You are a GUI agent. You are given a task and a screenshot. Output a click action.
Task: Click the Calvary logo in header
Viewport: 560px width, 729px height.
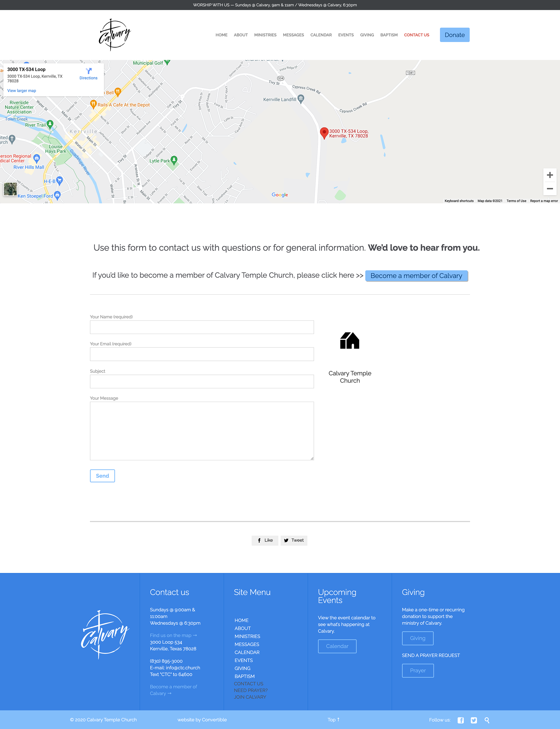coord(115,35)
